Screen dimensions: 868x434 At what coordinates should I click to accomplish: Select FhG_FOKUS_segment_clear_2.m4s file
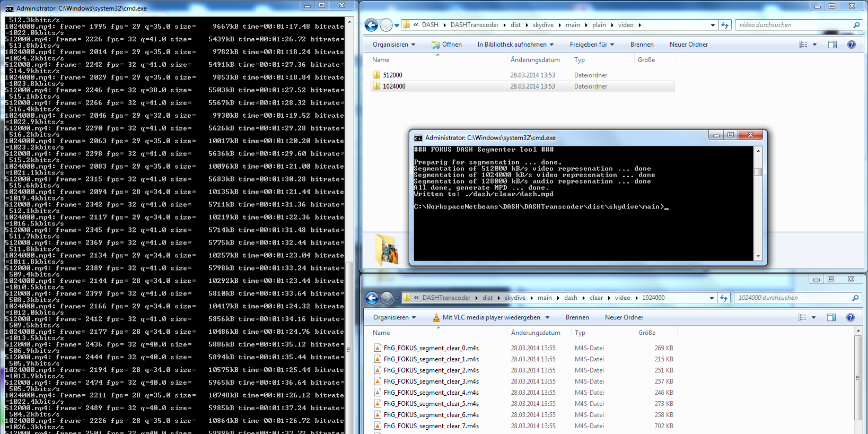coord(431,370)
